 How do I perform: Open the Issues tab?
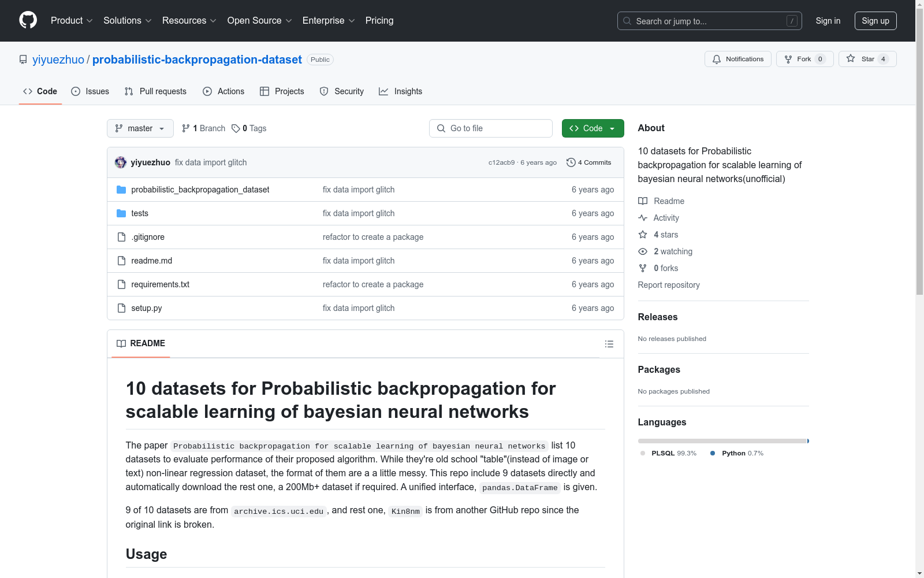point(90,91)
